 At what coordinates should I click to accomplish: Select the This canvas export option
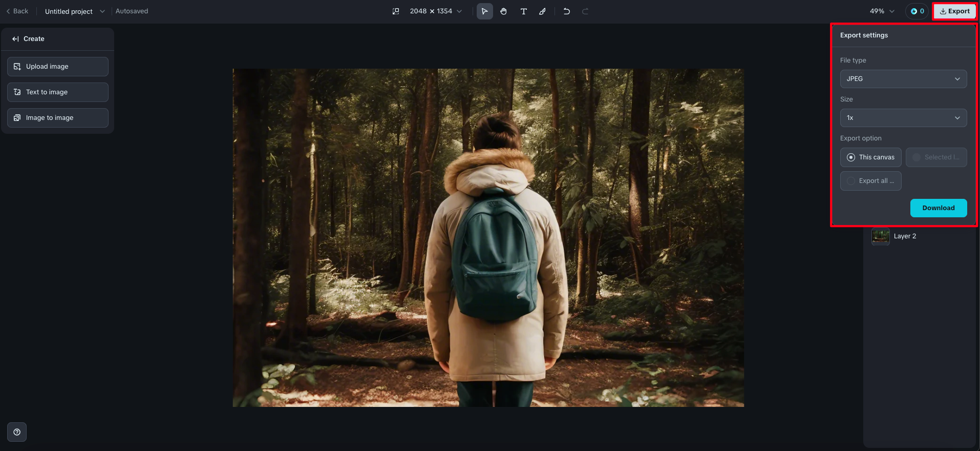click(870, 157)
